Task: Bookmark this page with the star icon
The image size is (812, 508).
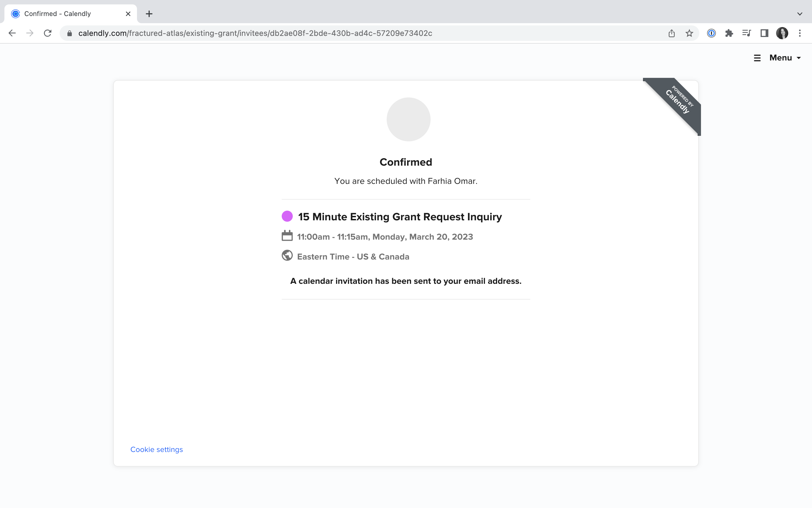Action: (x=689, y=33)
